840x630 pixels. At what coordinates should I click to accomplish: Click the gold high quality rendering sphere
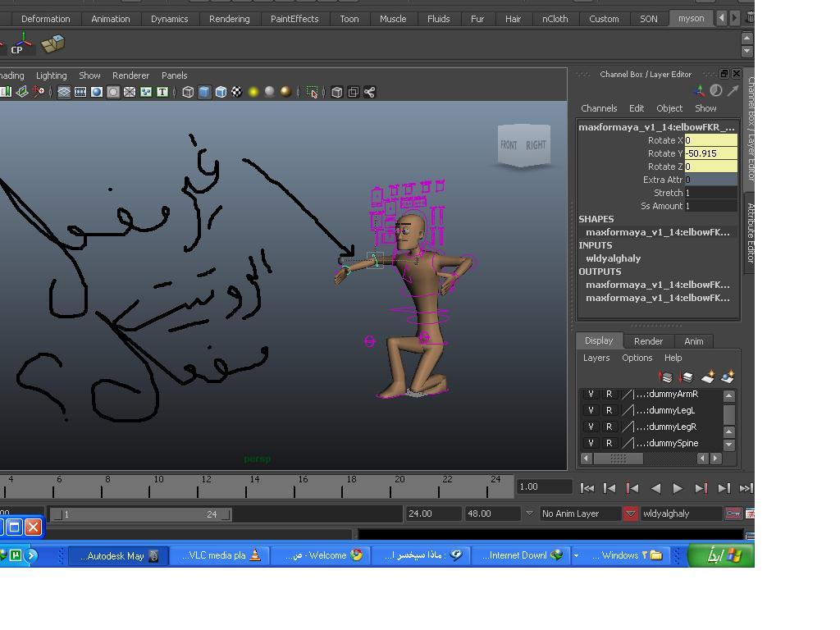coord(286,92)
